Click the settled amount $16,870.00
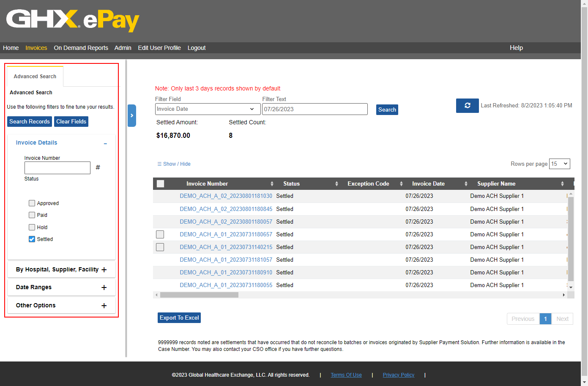This screenshot has height=386, width=588. click(x=173, y=136)
